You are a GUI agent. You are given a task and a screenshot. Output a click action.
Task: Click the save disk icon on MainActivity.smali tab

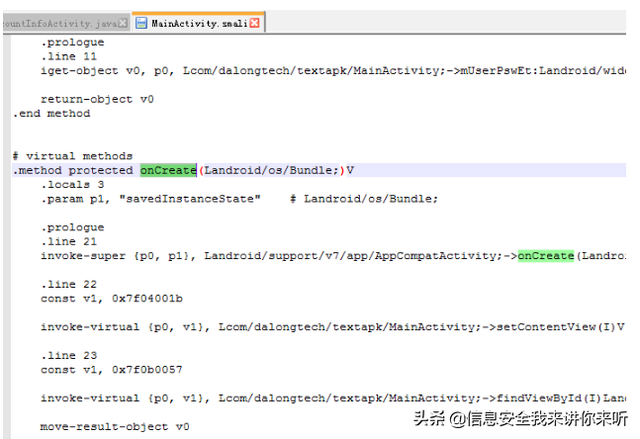click(x=141, y=23)
